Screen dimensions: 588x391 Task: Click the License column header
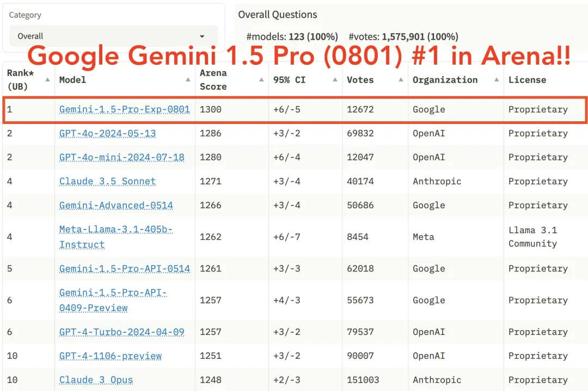(527, 80)
